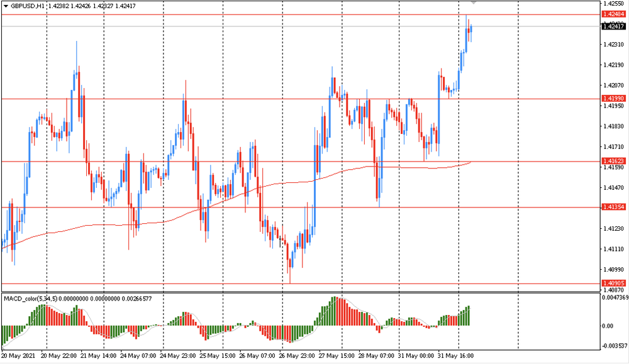The image size is (629, 364).
Task: Select the 1.41990 horizontal level label
Action: tap(614, 99)
